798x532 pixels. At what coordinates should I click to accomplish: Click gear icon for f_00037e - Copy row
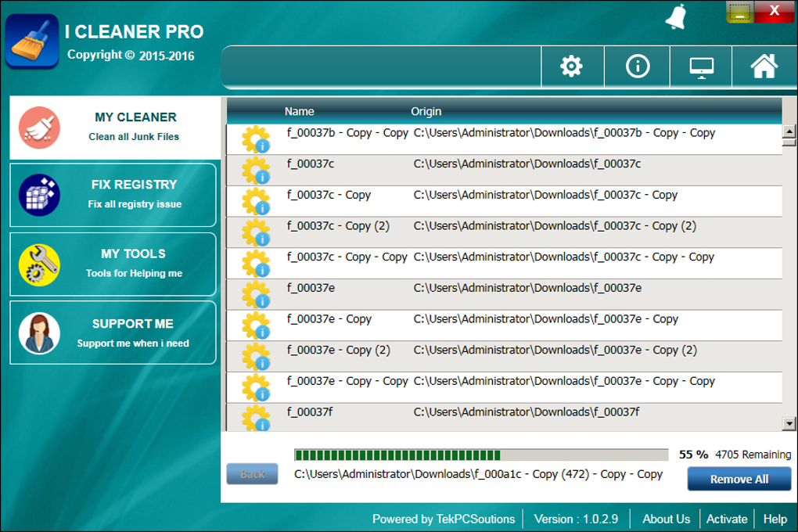(x=256, y=325)
